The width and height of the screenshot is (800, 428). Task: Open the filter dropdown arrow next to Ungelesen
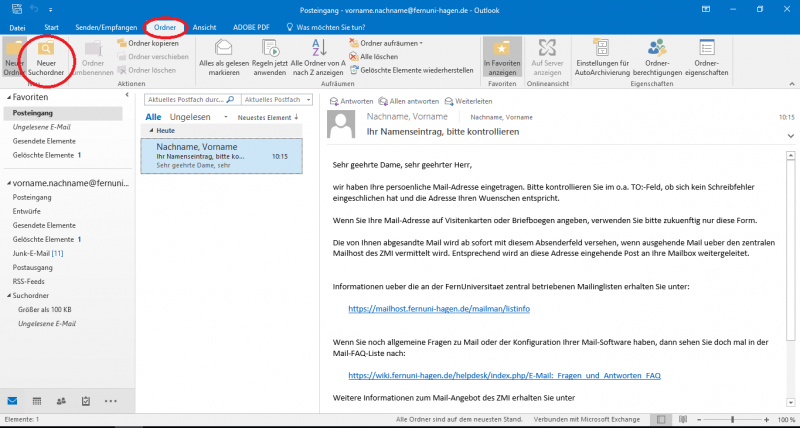226,117
